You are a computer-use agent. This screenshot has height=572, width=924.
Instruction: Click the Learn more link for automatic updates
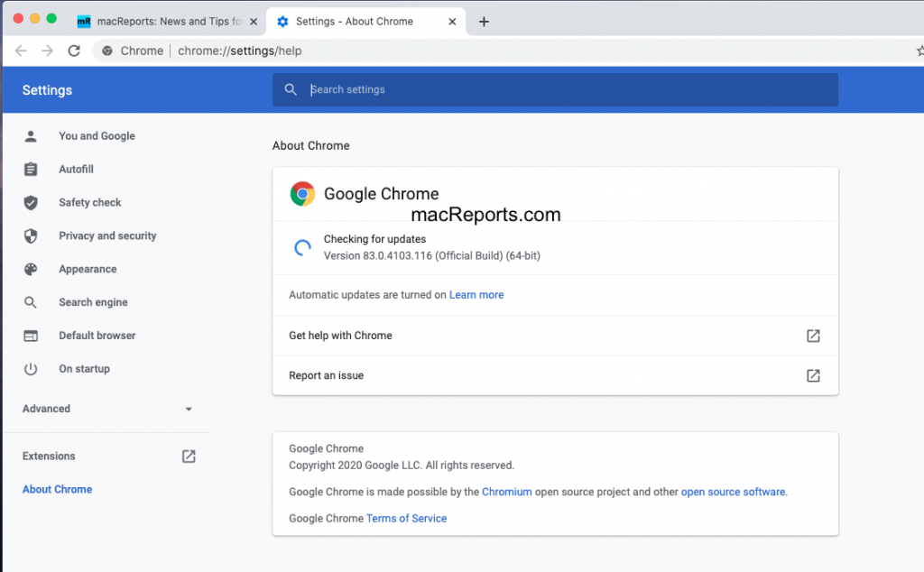(x=476, y=294)
